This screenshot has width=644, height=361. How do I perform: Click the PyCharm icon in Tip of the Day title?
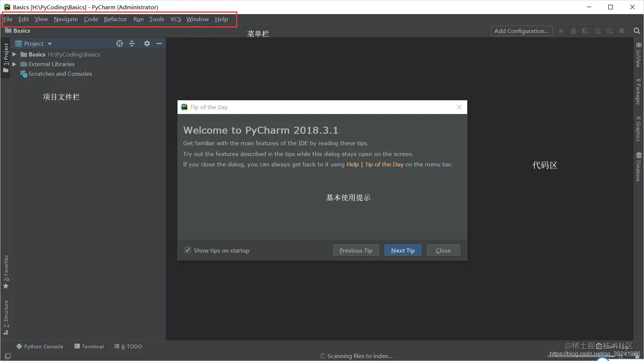[x=184, y=107]
